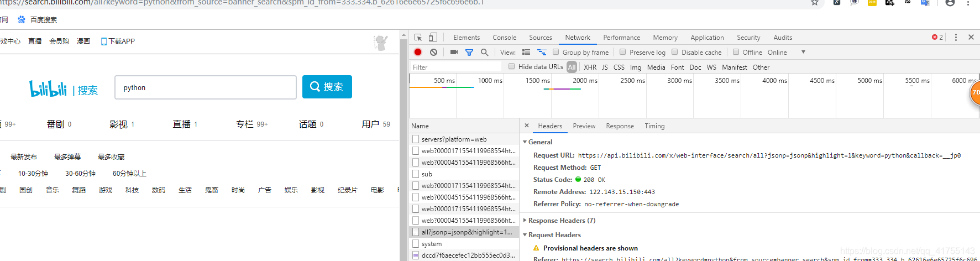Screen dimensions: 980x261
Task: Open the Security tab
Action: [x=748, y=38]
